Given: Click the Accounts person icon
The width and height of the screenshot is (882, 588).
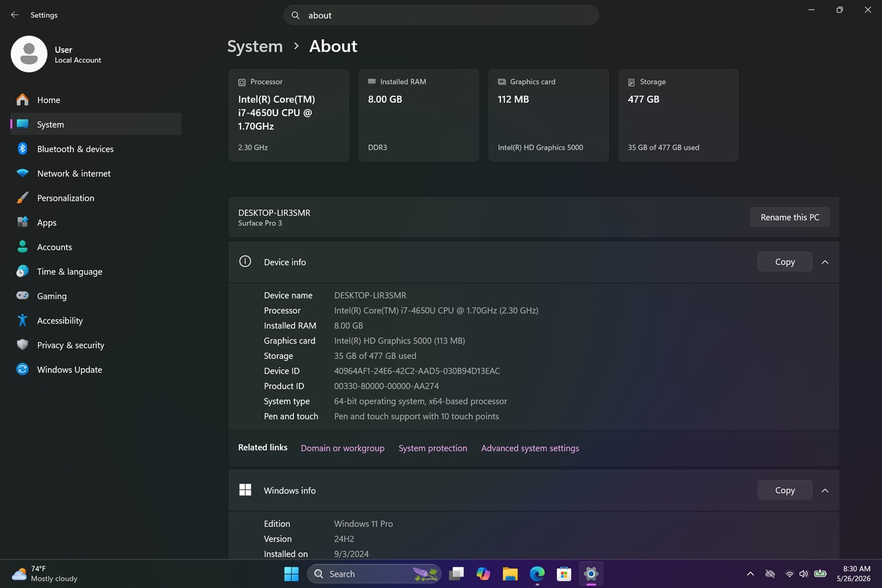Looking at the screenshot, I should [22, 247].
